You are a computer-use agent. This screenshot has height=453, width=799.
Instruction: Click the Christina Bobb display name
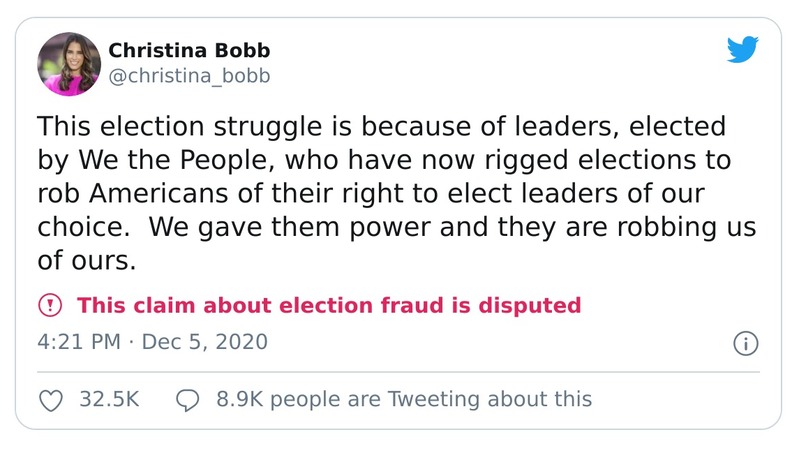[188, 50]
